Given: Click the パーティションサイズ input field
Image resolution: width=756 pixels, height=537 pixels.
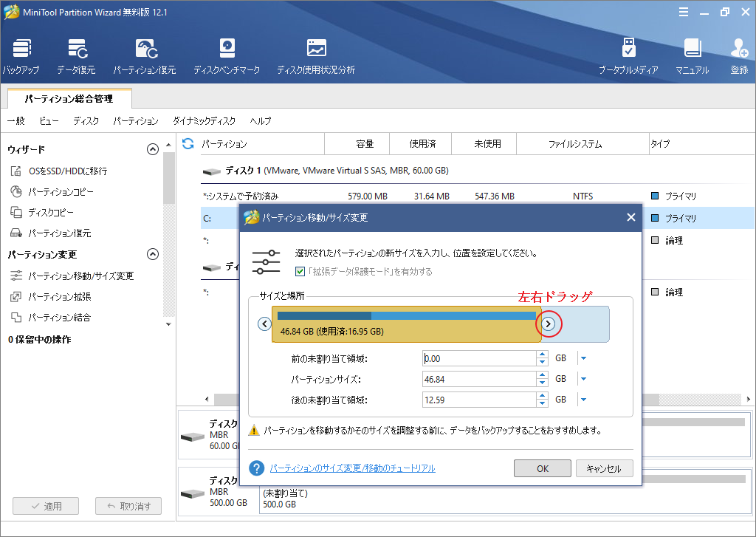Looking at the screenshot, I should point(478,379).
